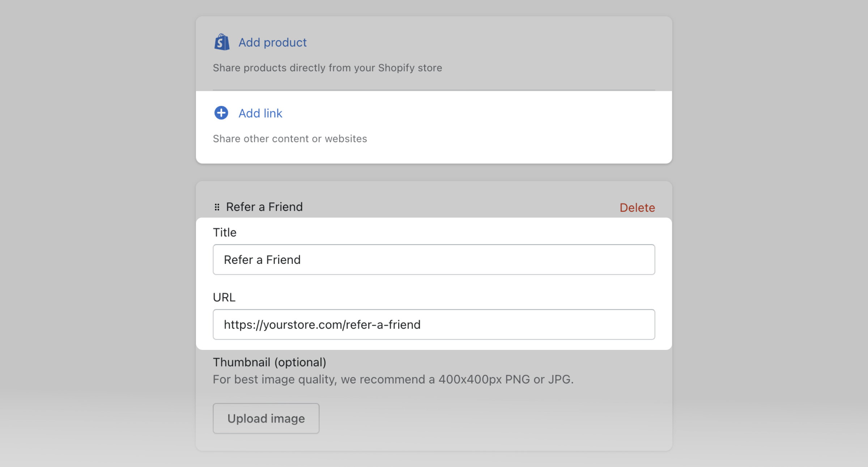868x467 pixels.
Task: Click the Share other content or websites text
Action: click(290, 139)
